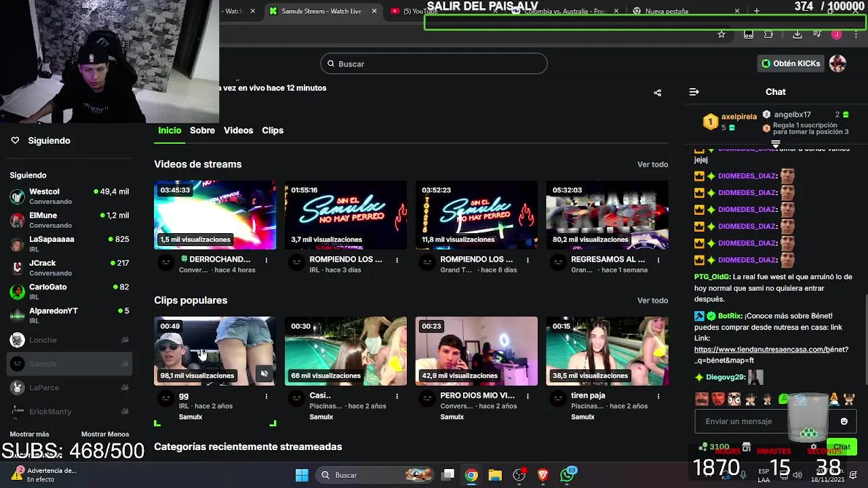
Task: Open options for the Casi.. clip
Action: tap(397, 396)
